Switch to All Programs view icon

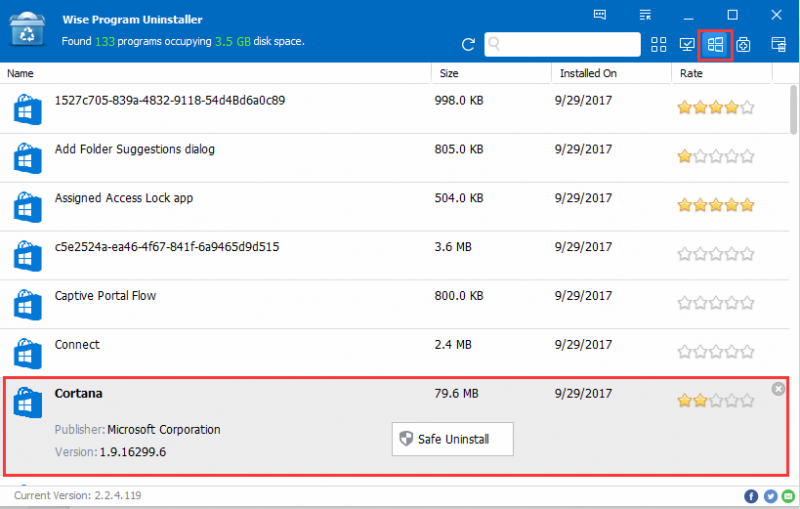click(659, 44)
